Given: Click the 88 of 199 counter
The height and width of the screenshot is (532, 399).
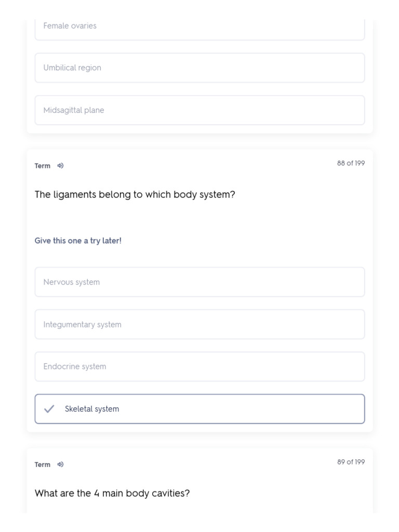Looking at the screenshot, I should pos(351,163).
